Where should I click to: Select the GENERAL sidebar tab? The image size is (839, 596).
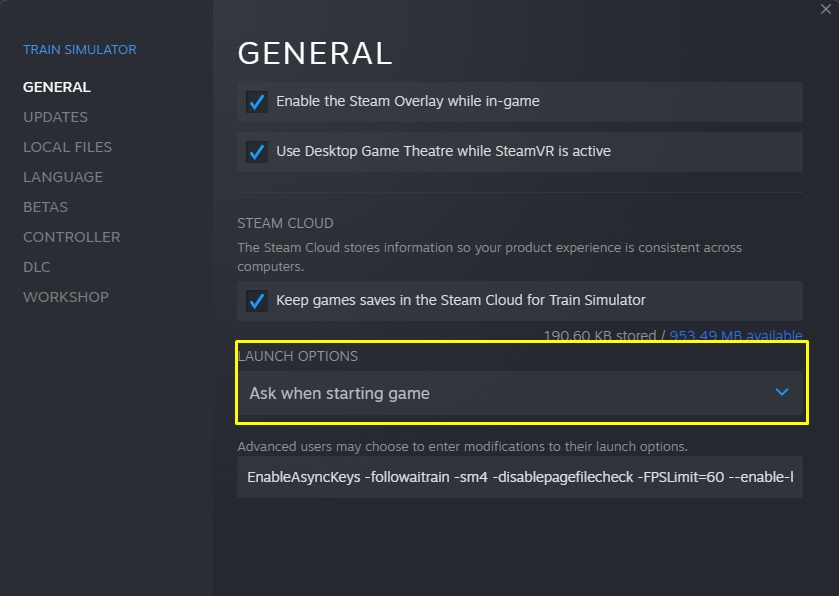[x=57, y=87]
